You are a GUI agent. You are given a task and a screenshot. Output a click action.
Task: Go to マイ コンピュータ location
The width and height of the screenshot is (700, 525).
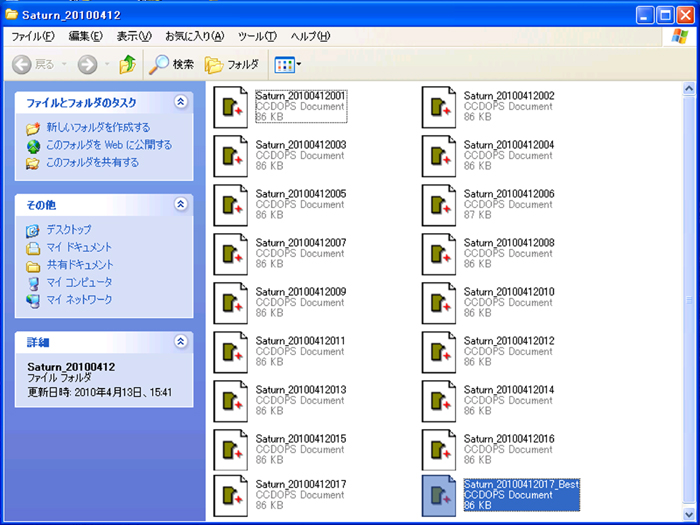coord(79,282)
